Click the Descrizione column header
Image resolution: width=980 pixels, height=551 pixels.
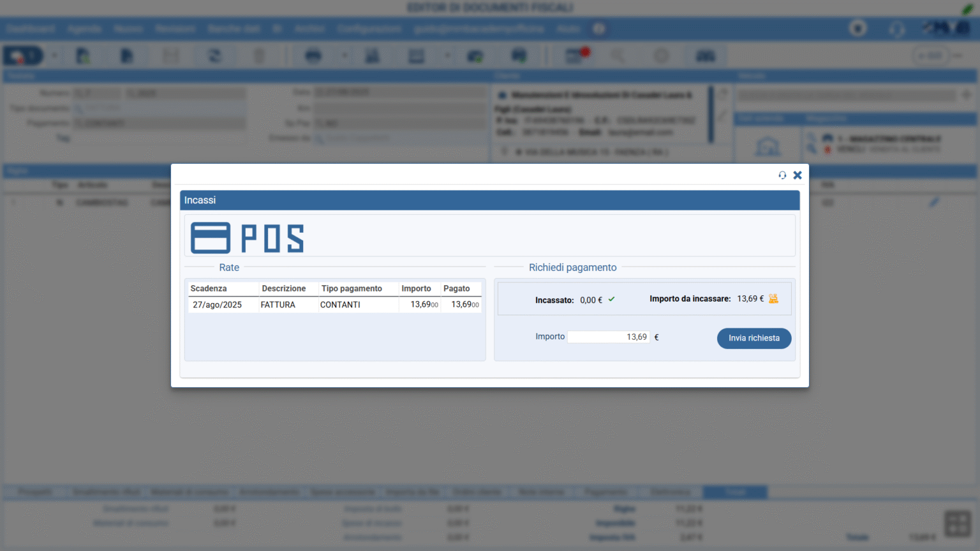283,289
